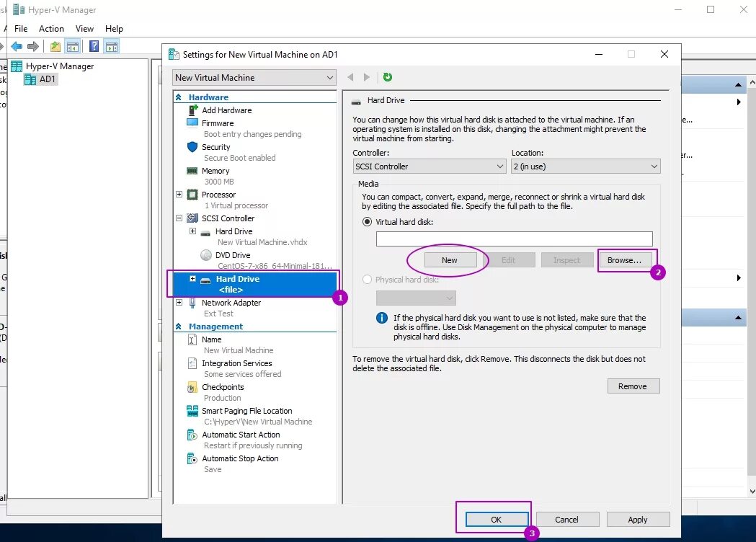This screenshot has height=542, width=756.
Task: Open Smart Paging File Location icon
Action: click(x=192, y=410)
